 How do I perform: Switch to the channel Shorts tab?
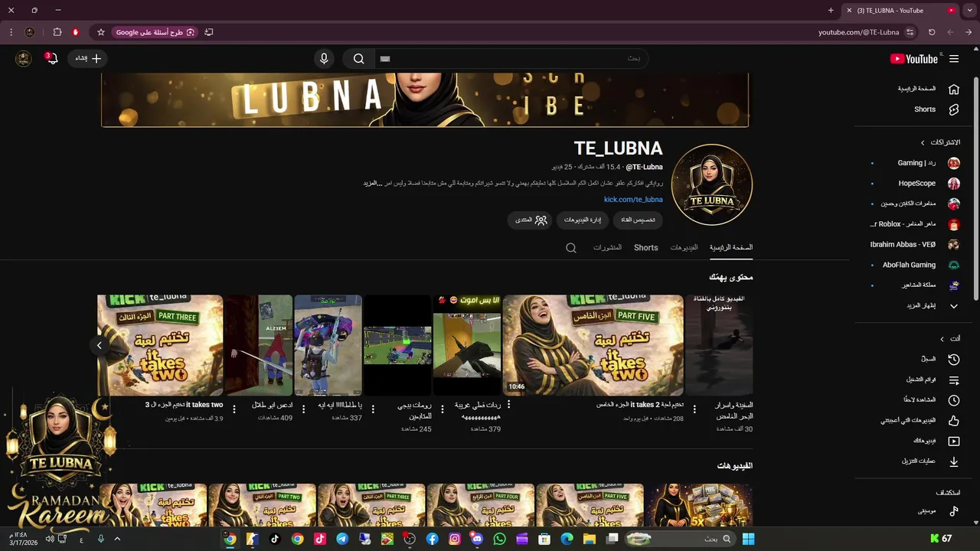tap(646, 248)
